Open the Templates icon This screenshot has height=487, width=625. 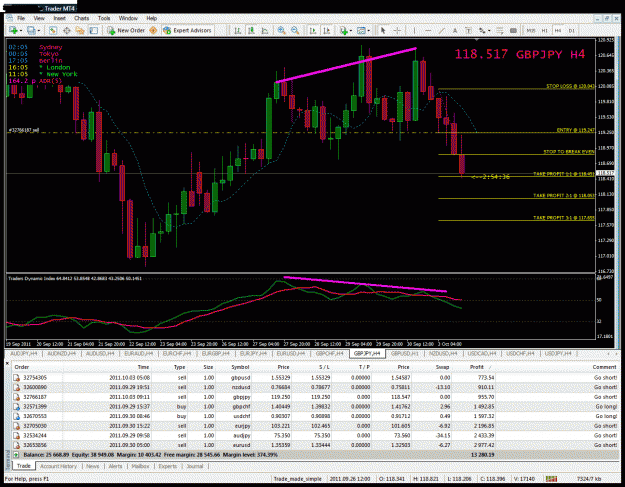(x=362, y=30)
